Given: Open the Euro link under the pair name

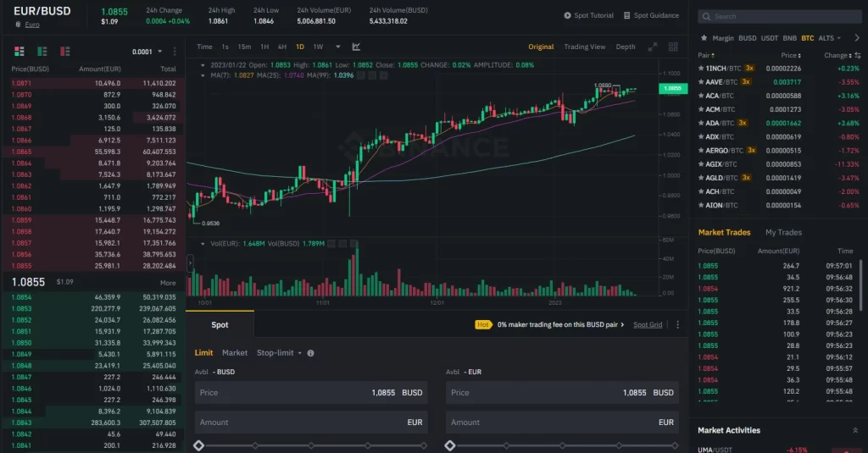Looking at the screenshot, I should coord(32,25).
